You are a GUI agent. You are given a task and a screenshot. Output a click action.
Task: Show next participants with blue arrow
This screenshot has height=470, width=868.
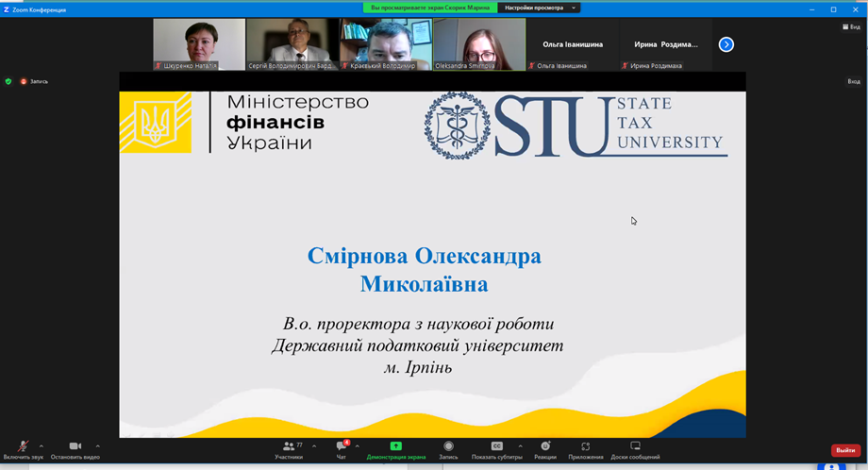pos(726,44)
